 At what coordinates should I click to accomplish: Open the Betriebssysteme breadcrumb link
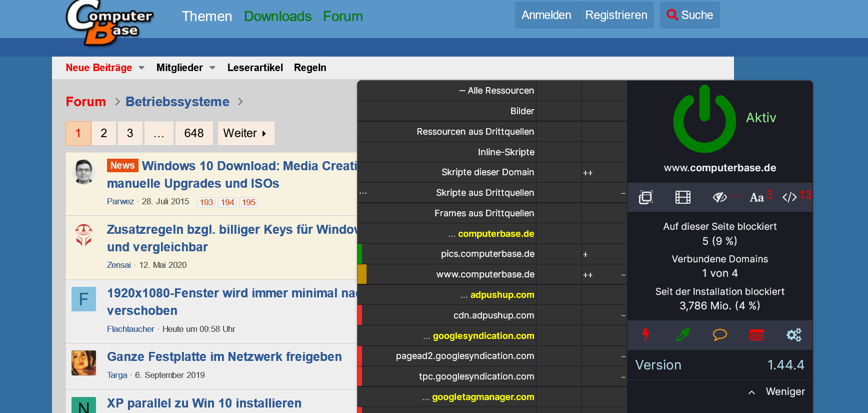[x=177, y=102]
